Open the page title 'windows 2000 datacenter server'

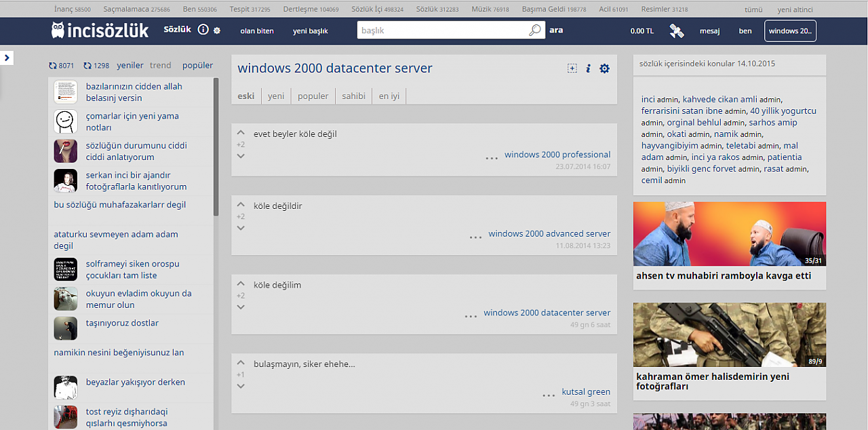[335, 68]
